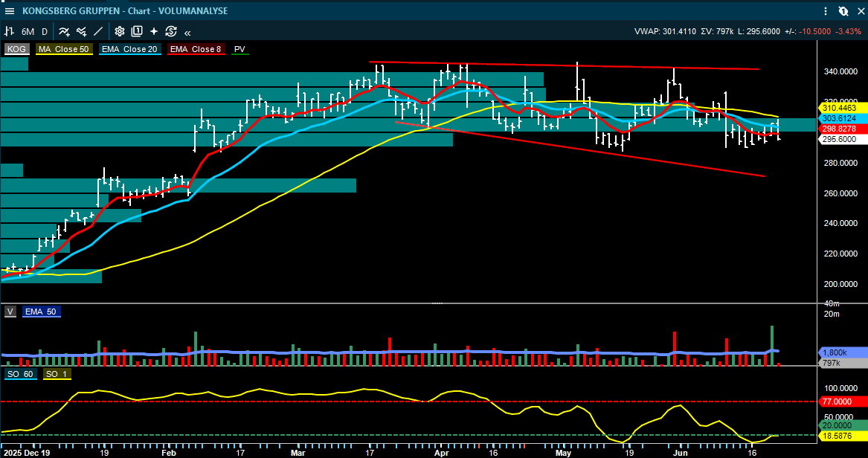Click the blue 303.6124 price tag
This screenshot has height=458, width=868.
coord(842,118)
